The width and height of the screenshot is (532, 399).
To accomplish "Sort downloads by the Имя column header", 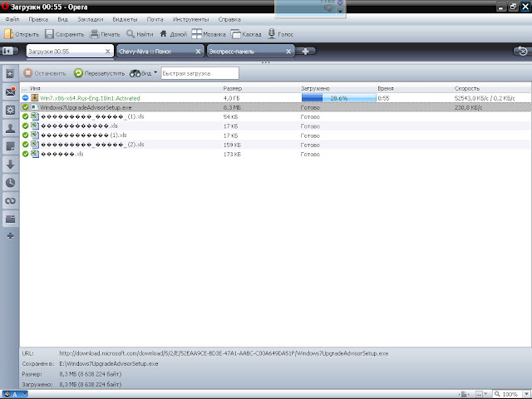I will click(x=126, y=88).
